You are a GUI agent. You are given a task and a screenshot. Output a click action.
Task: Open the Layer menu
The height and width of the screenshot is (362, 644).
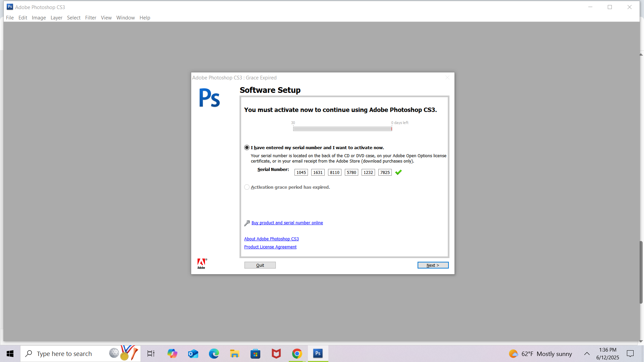pyautogui.click(x=56, y=18)
